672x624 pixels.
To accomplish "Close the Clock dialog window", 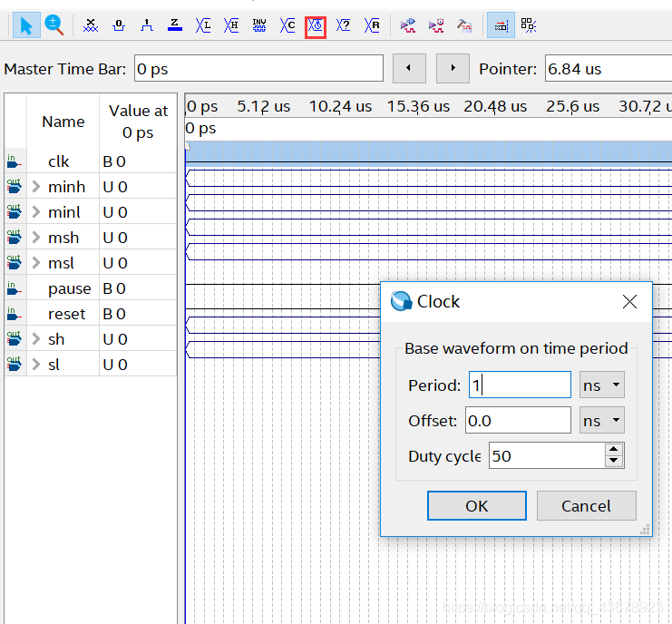I will pos(629,301).
